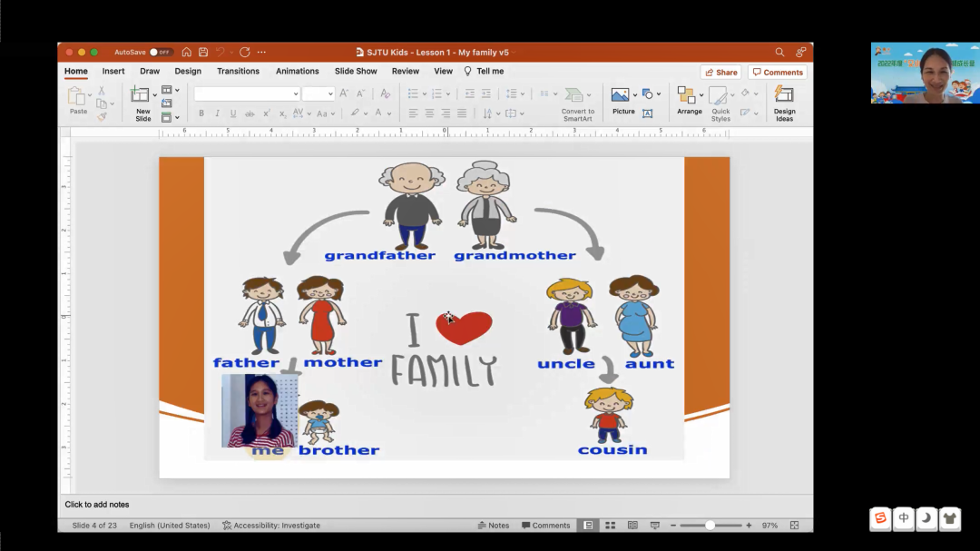Open the Insert ribbon tab

coord(113,72)
